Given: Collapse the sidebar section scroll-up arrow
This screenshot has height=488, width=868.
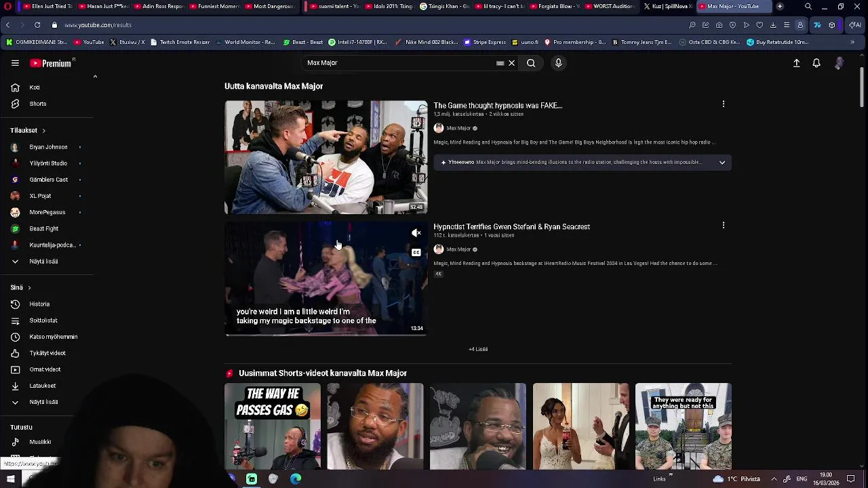Looking at the screenshot, I should [95, 77].
